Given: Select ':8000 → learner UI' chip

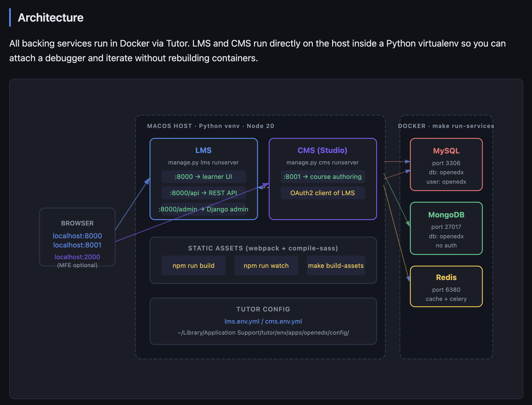Looking at the screenshot, I should pos(203,177).
